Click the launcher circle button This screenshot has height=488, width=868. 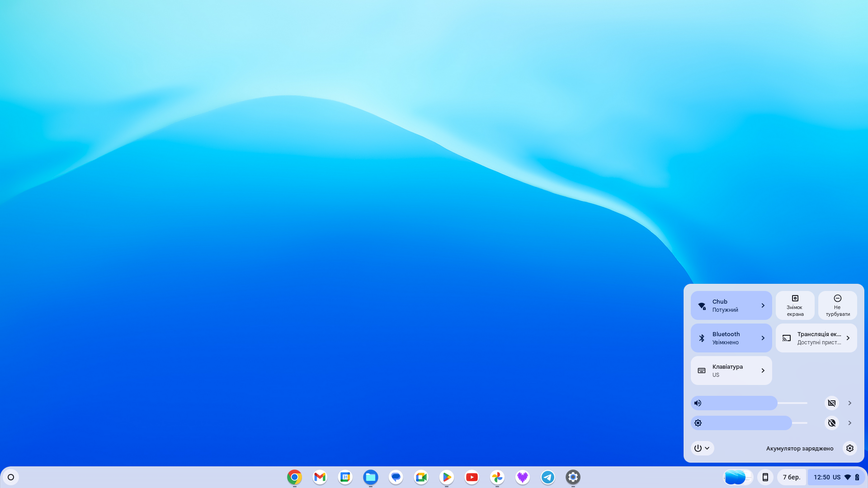(x=11, y=477)
